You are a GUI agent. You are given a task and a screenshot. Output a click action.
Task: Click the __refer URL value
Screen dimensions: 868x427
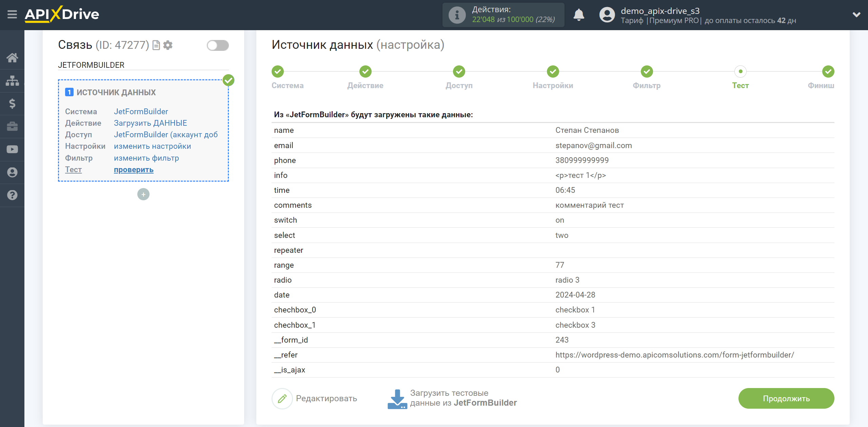coord(674,355)
